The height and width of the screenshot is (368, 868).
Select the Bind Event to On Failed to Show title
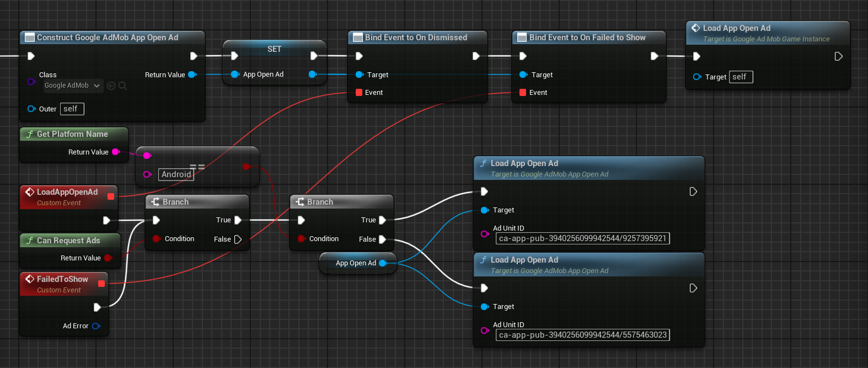(x=587, y=38)
